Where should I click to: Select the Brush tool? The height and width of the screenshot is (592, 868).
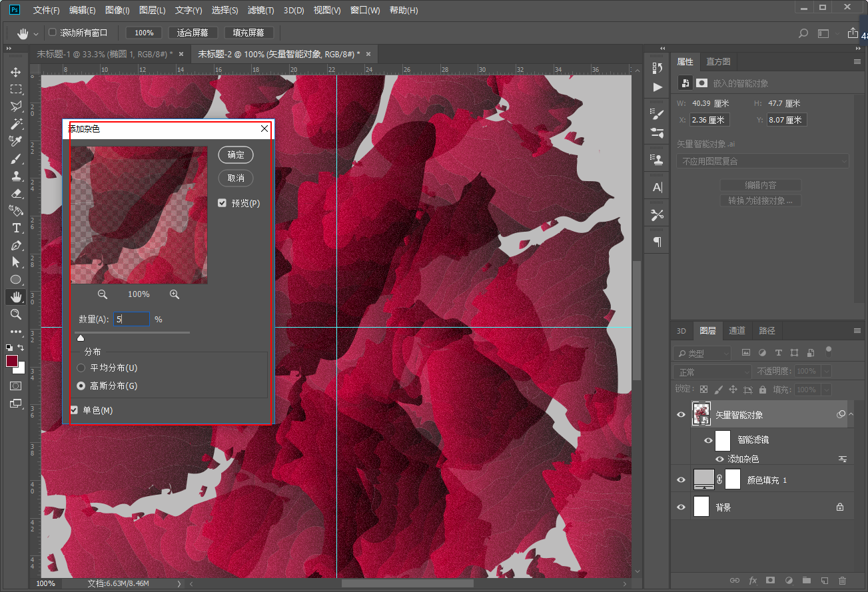16,158
